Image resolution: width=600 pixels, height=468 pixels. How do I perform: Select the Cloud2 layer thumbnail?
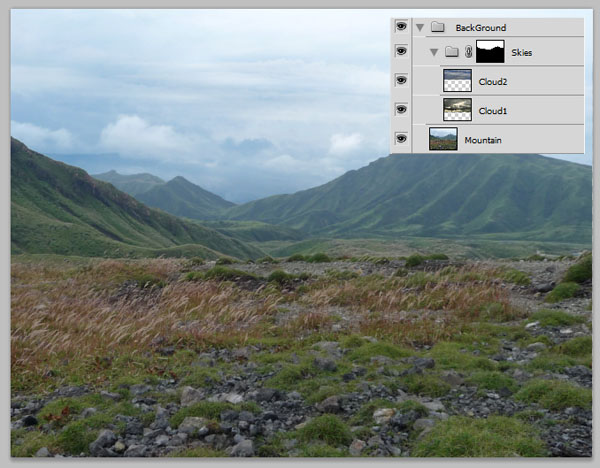click(x=457, y=80)
